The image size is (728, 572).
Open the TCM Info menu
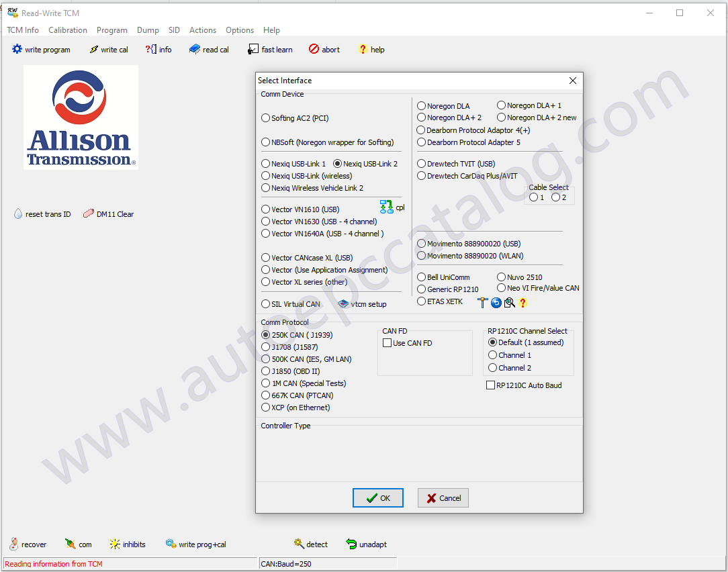(x=23, y=30)
